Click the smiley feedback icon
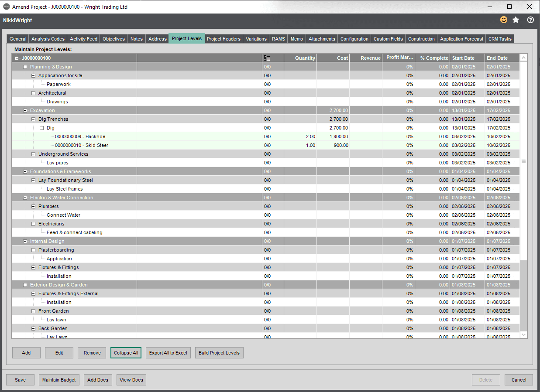540x392 pixels. [504, 20]
